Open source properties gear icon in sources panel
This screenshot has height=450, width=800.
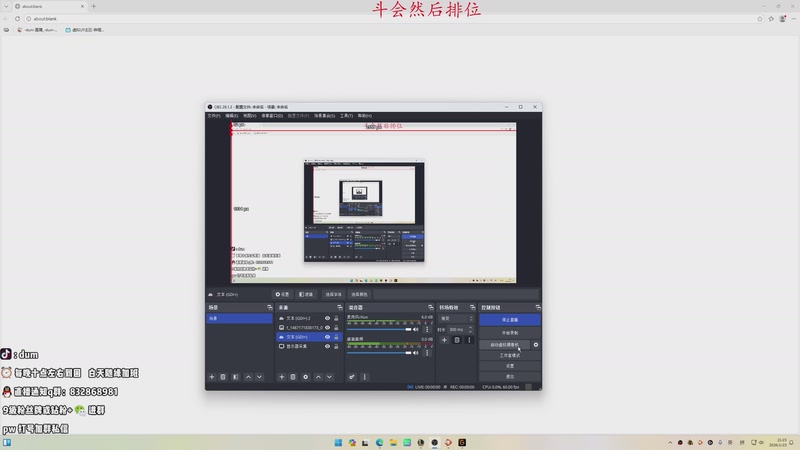coord(306,377)
